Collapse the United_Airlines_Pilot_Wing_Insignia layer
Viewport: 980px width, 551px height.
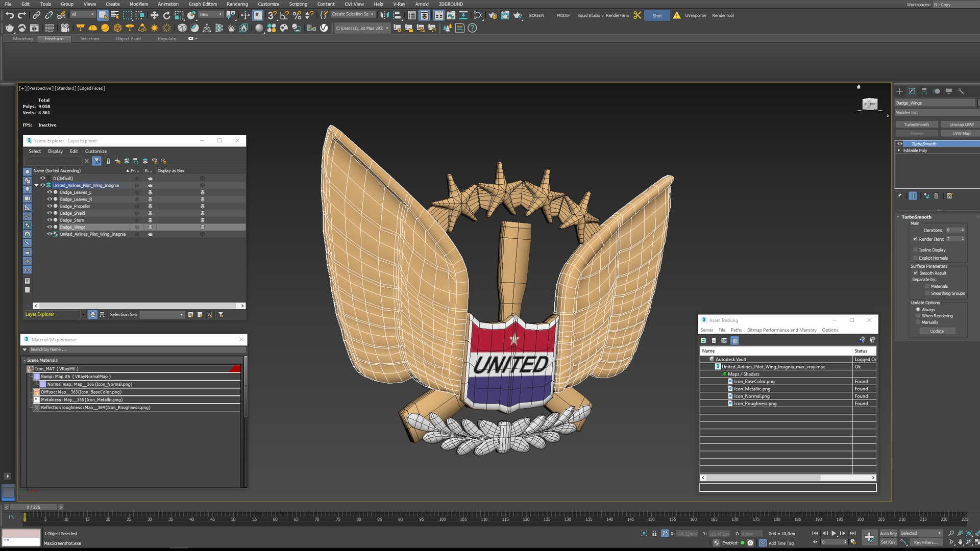37,185
